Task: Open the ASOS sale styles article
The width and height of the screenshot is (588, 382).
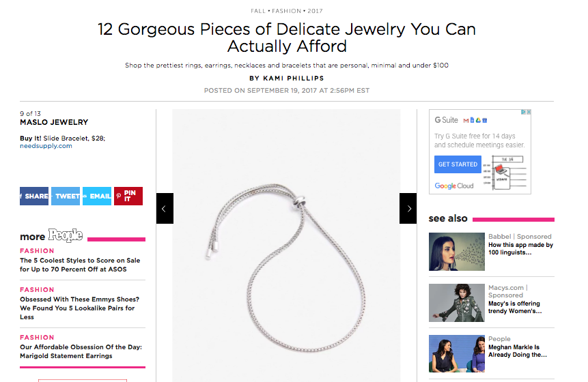Action: 80,265
